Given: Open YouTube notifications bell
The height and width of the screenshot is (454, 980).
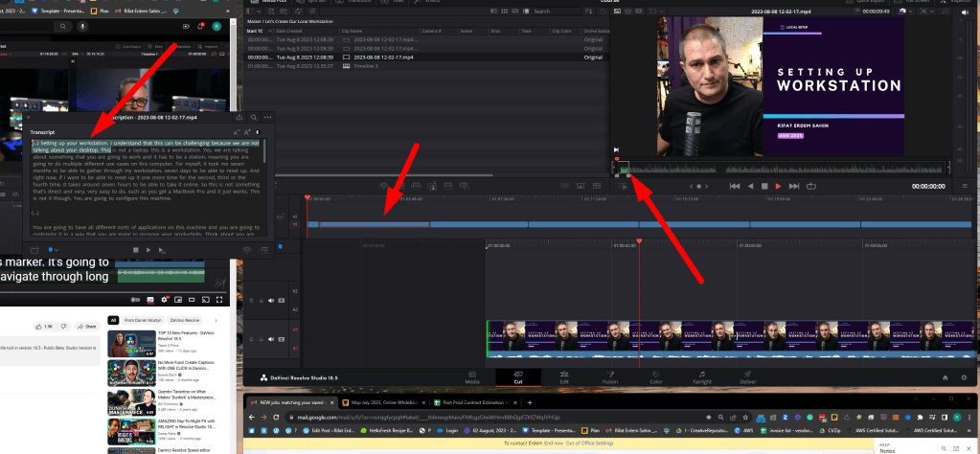Looking at the screenshot, I should [x=200, y=26].
